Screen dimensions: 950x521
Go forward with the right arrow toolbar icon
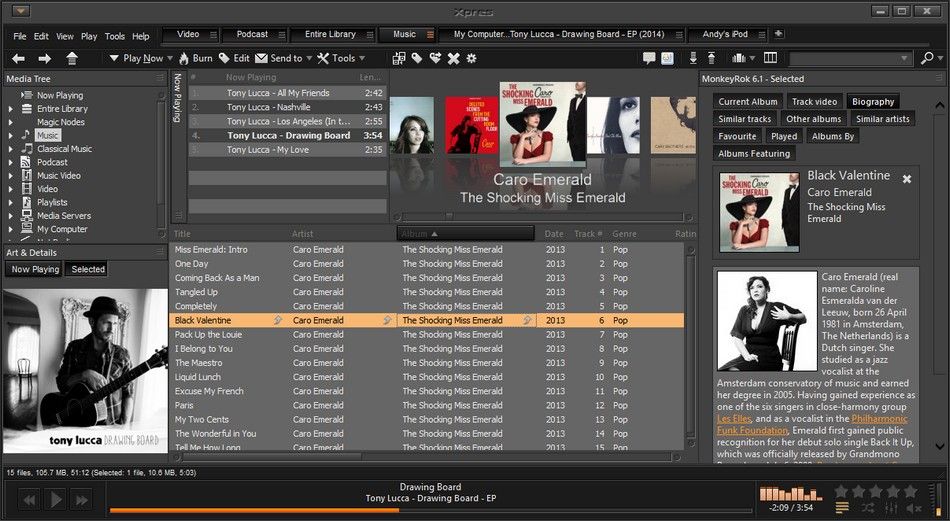point(45,58)
